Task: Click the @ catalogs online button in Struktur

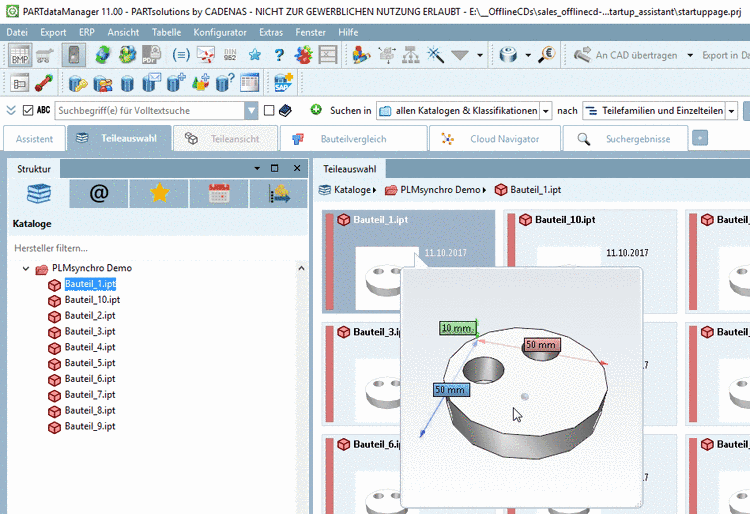Action: pyautogui.click(x=99, y=194)
